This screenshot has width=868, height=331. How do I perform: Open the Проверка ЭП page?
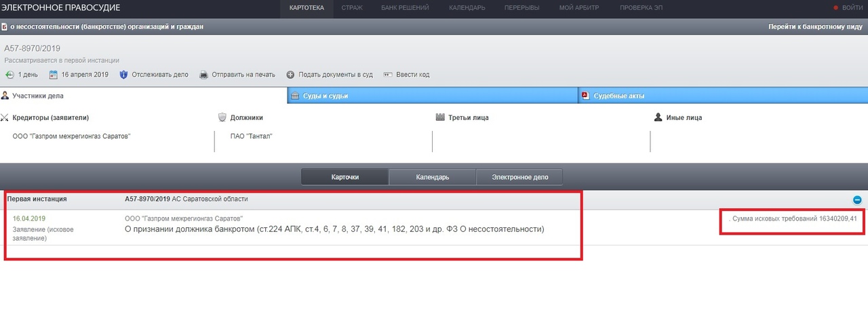(641, 8)
